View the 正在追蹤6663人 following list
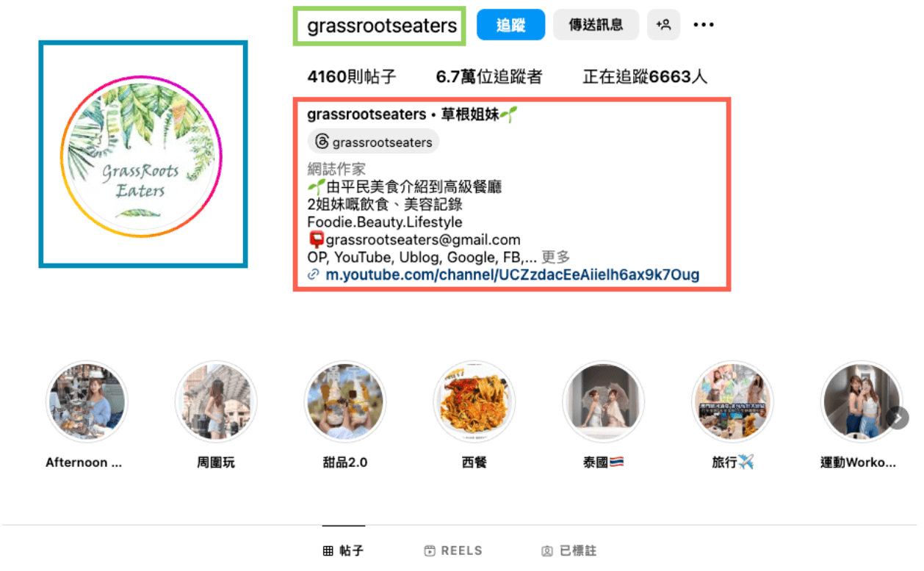This screenshot has height=571, width=924. point(645,76)
